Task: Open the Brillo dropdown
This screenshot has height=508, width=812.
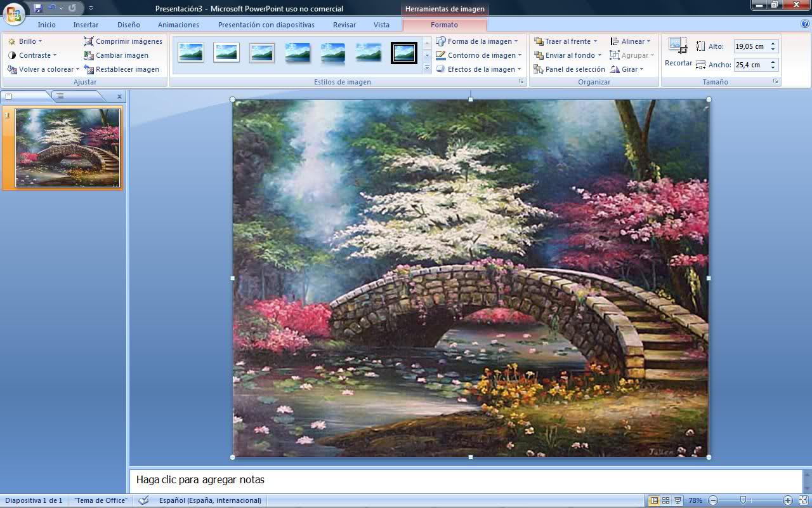Action: tap(25, 41)
